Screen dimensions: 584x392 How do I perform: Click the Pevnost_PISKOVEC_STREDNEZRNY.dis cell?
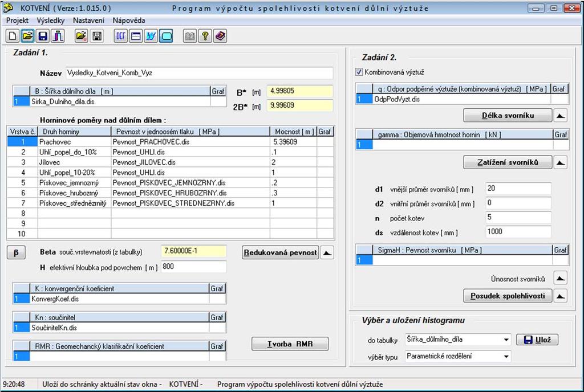(x=190, y=203)
